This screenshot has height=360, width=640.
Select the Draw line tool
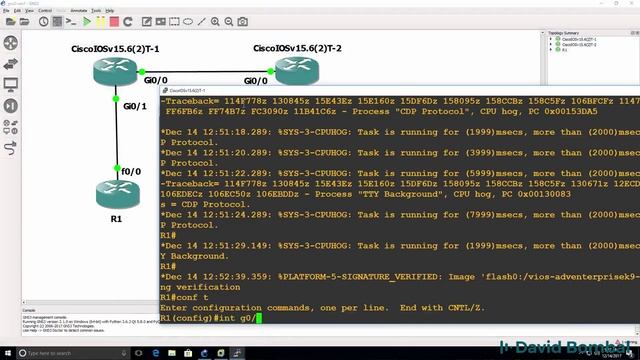tap(202, 22)
